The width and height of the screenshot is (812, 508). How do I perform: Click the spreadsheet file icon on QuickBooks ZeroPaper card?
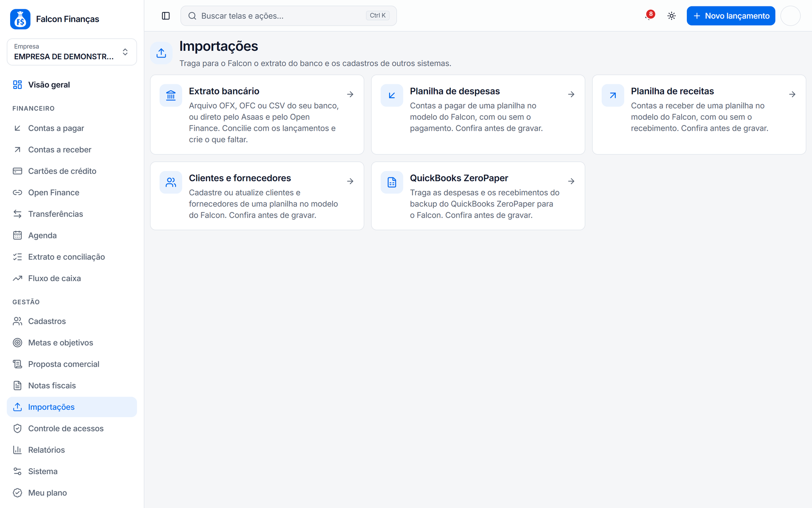pos(392,182)
